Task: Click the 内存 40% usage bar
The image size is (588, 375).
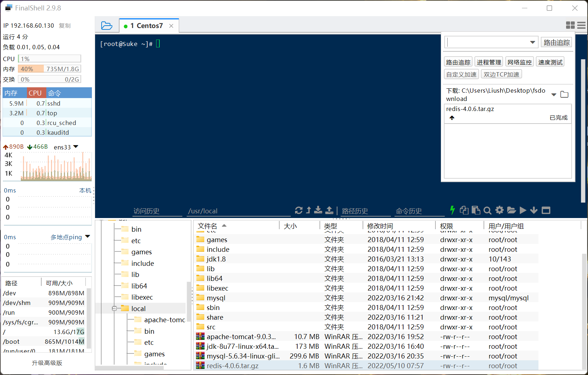Action: pyautogui.click(x=50, y=69)
